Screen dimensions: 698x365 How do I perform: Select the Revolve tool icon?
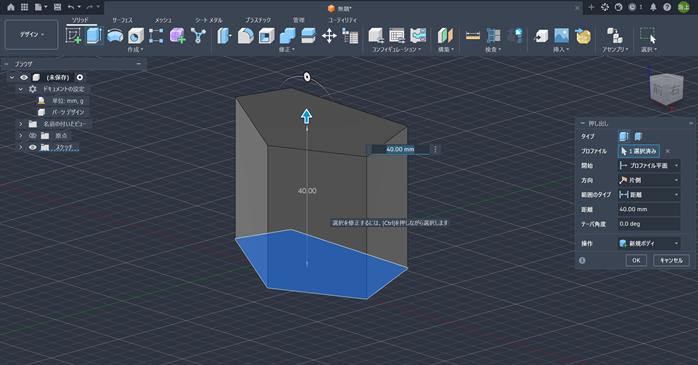click(x=115, y=36)
